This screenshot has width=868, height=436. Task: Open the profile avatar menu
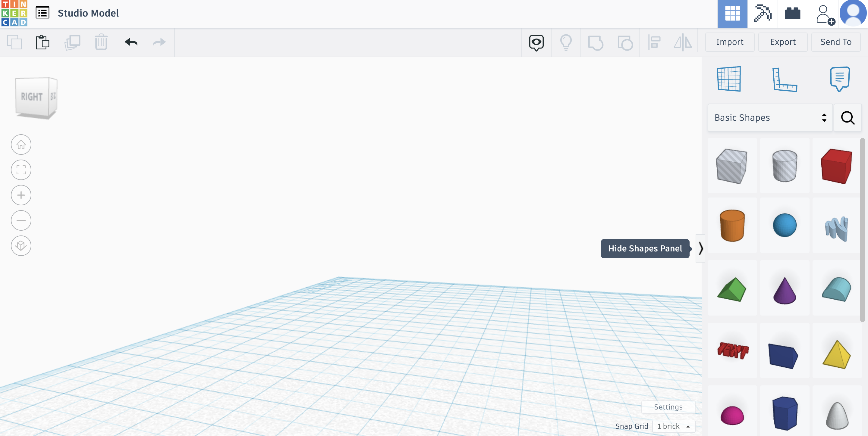(854, 14)
